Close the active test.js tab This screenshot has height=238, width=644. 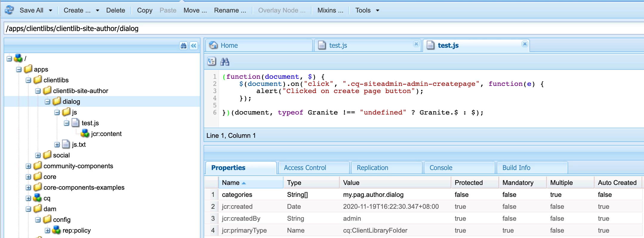pos(525,44)
